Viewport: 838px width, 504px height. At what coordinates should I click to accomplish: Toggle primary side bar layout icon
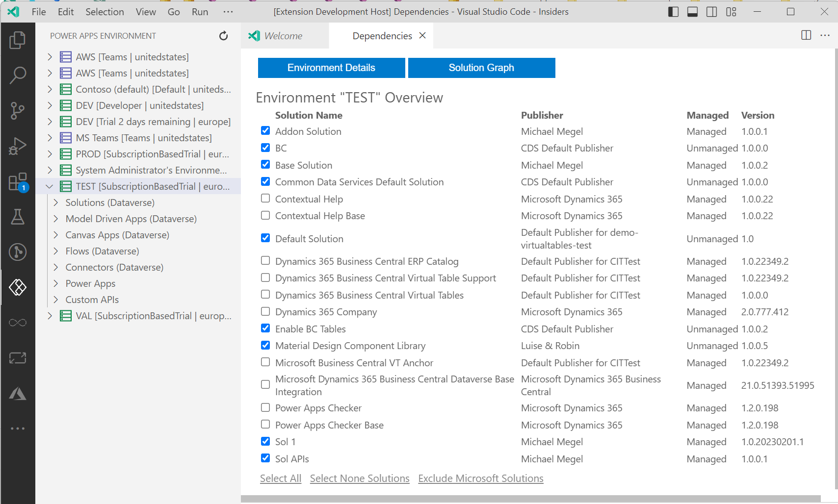pos(673,12)
